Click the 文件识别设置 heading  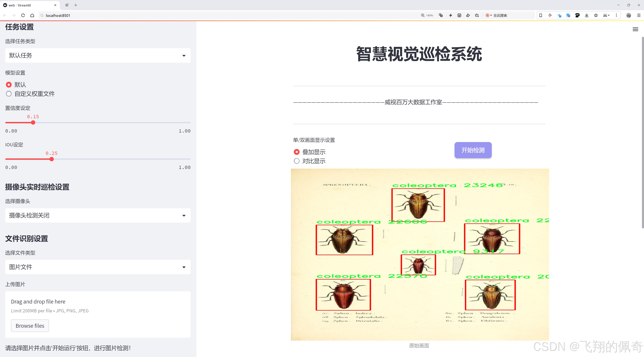(26, 239)
